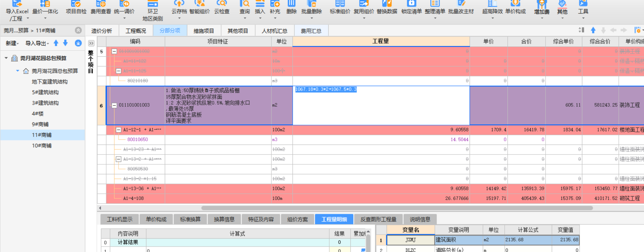
Task: Select 9#商铺 in project tree
Action: pyautogui.click(x=40, y=124)
